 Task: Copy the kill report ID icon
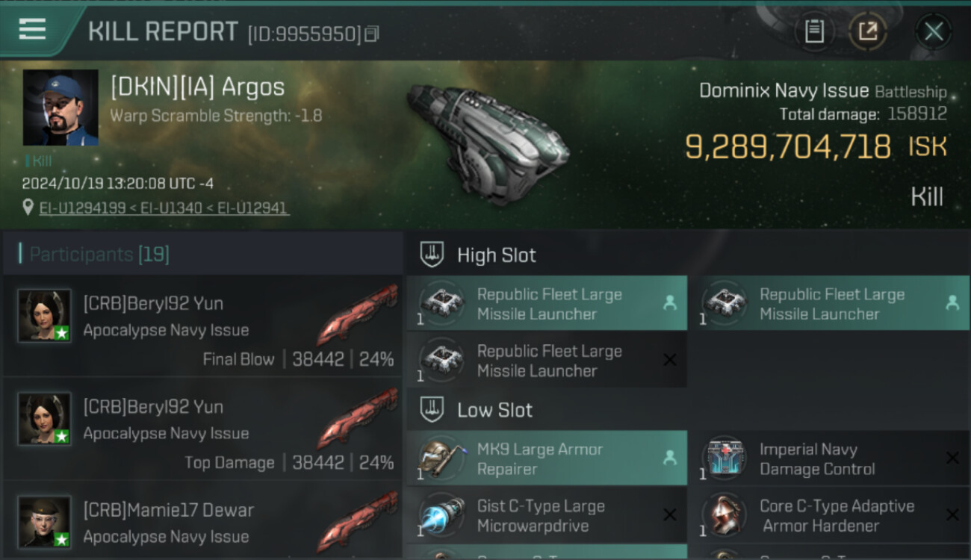pos(372,34)
